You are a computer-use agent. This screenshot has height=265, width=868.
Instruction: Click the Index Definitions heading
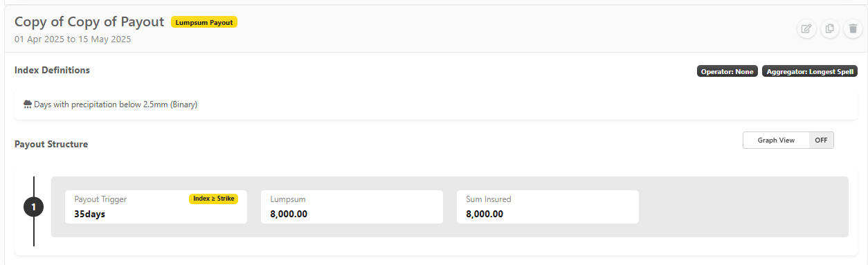click(52, 70)
